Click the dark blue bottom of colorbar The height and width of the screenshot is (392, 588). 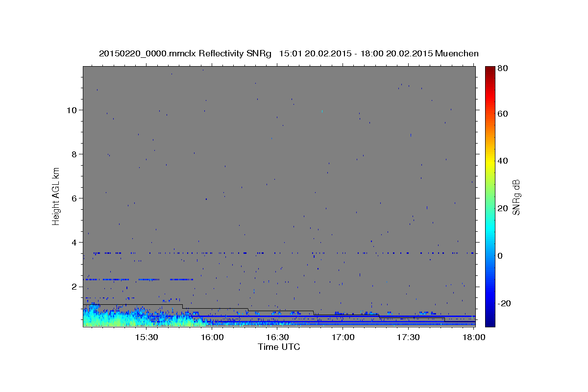[x=490, y=321]
